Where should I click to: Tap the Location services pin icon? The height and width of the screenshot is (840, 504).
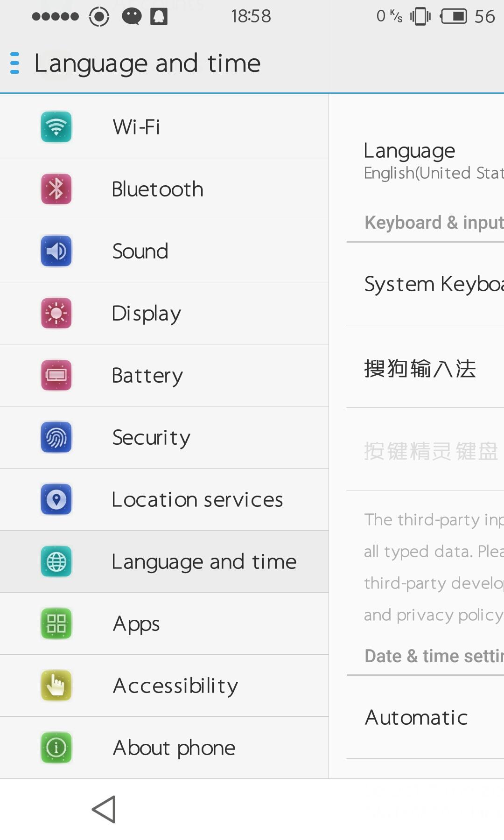56,499
